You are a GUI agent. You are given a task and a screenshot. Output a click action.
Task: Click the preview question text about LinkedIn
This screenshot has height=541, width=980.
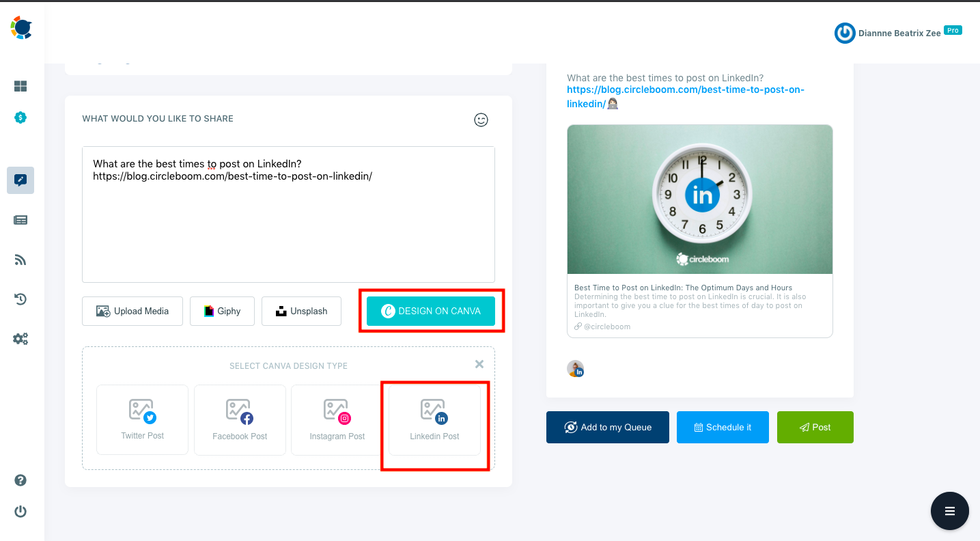point(665,78)
